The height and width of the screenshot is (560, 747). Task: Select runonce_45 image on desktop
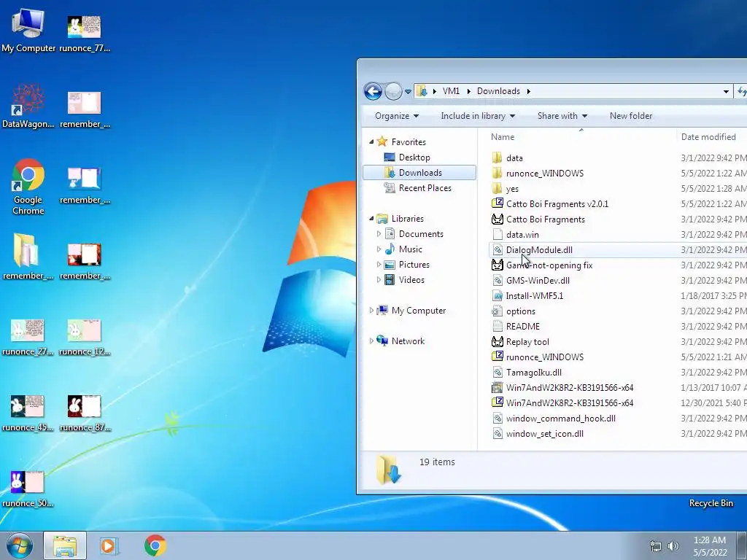[x=27, y=413]
